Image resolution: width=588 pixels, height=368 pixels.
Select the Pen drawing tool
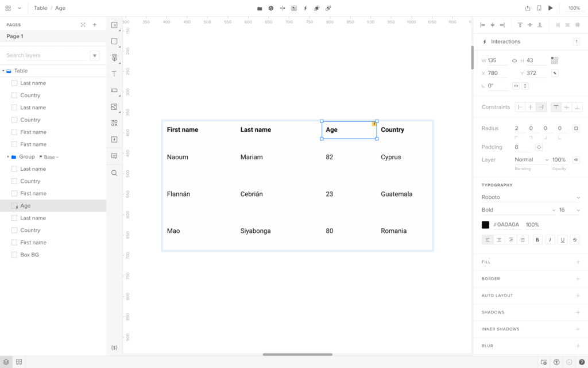tap(114, 57)
